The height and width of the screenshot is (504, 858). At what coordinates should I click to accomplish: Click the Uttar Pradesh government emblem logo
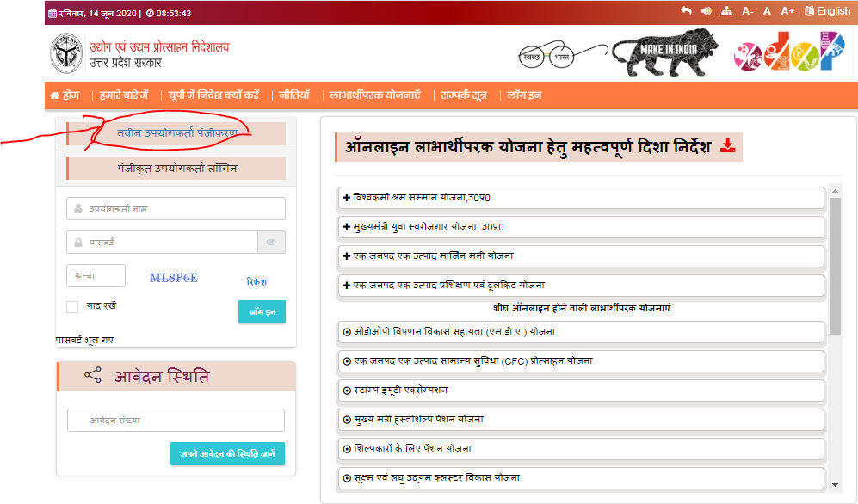coord(63,55)
